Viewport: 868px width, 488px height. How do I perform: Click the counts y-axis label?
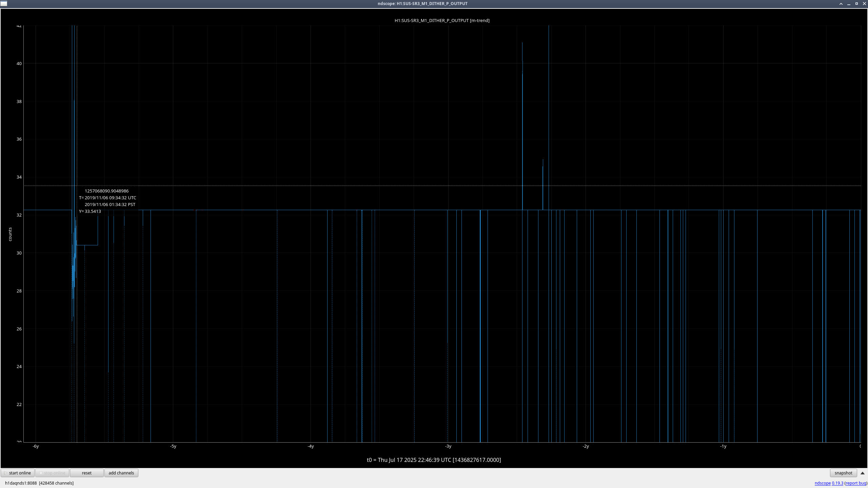click(x=10, y=234)
